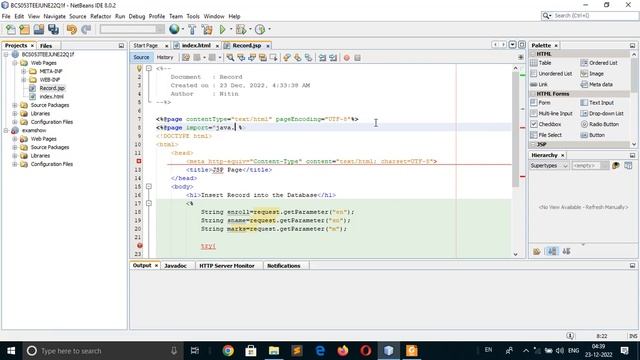Open File Explorer from the taskbar

(274, 351)
